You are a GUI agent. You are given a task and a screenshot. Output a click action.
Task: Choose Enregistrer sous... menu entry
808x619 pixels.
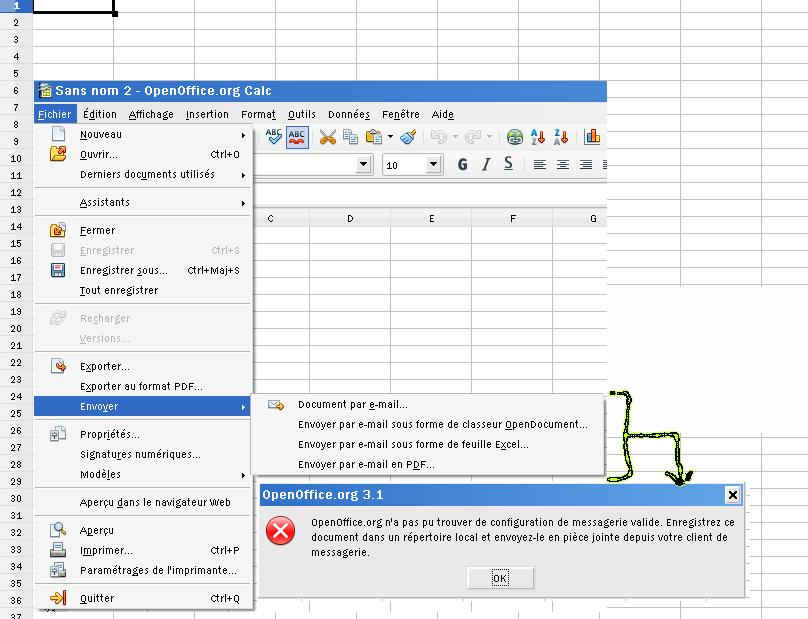[x=143, y=271]
